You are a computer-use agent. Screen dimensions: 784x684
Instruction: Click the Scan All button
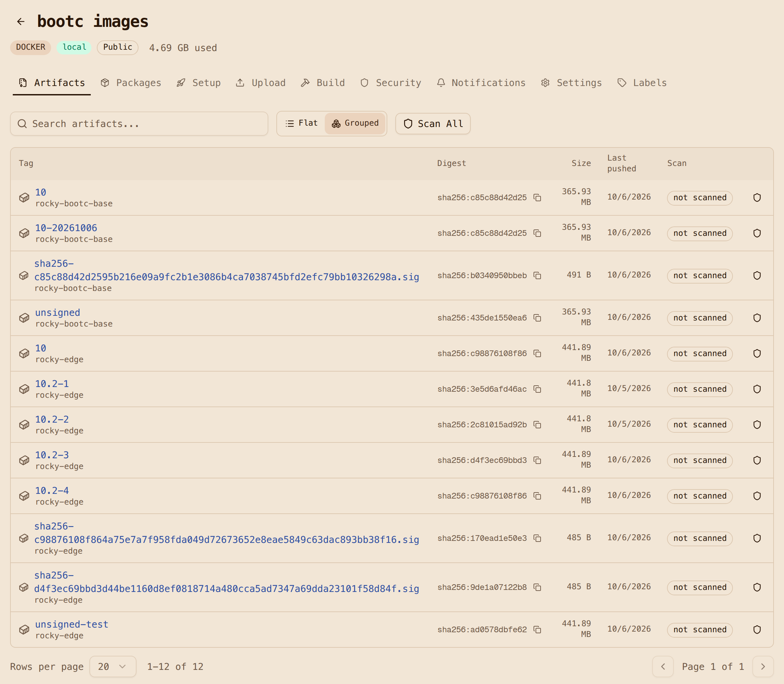click(x=433, y=124)
